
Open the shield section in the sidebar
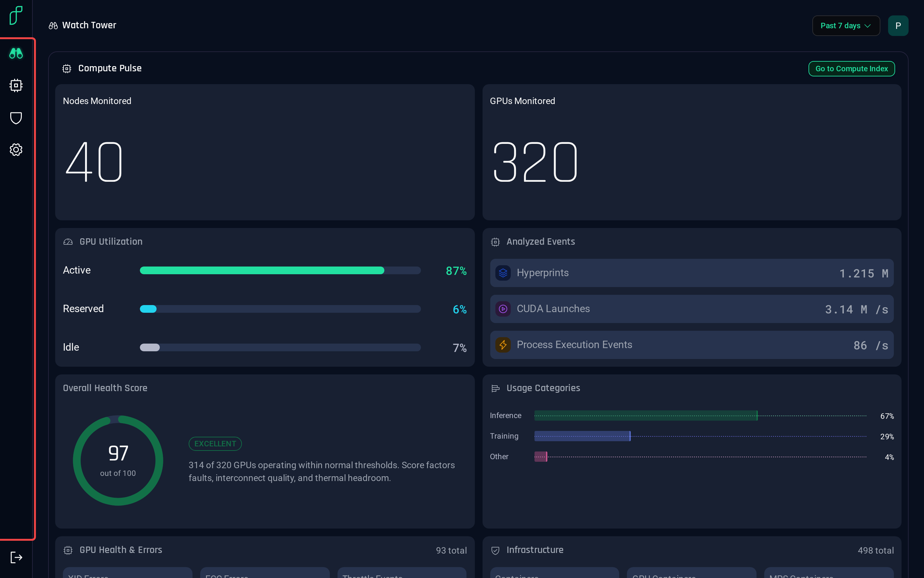(16, 118)
